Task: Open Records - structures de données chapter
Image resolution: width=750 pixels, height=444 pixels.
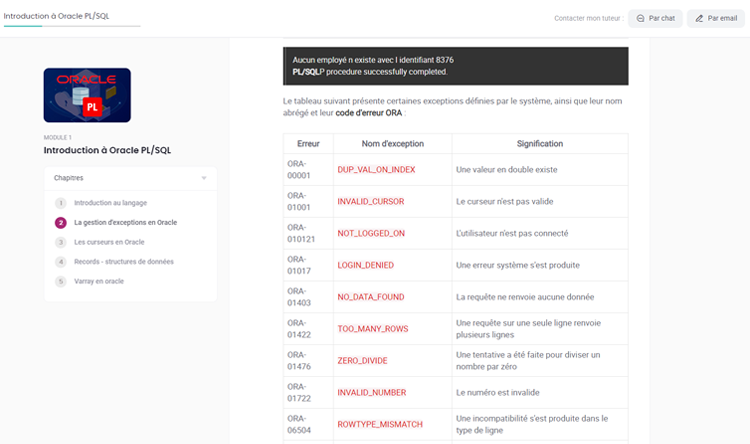Action: click(123, 262)
